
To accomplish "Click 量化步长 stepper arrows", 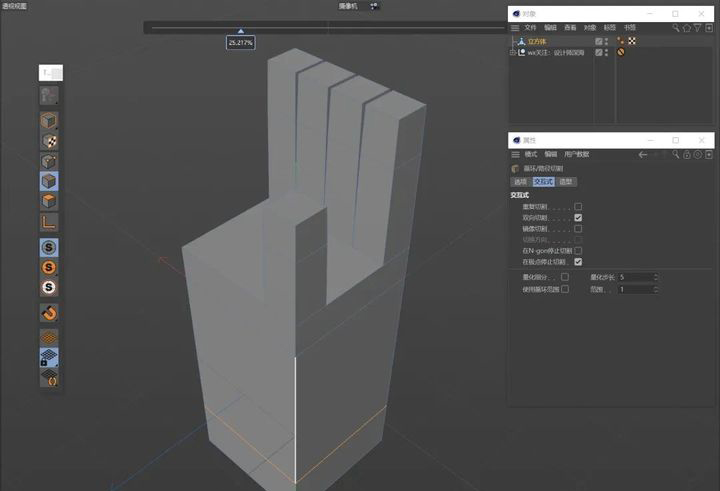I will pos(656,277).
